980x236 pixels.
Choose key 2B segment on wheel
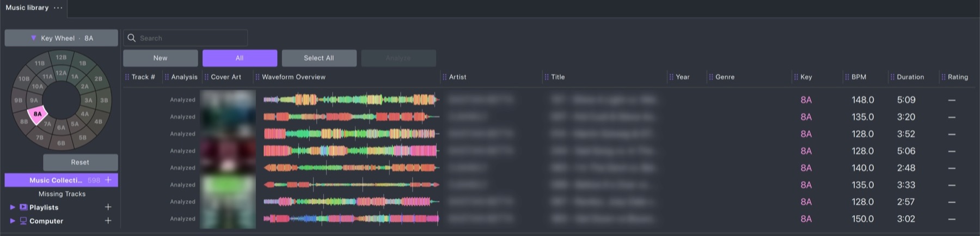pyautogui.click(x=99, y=79)
